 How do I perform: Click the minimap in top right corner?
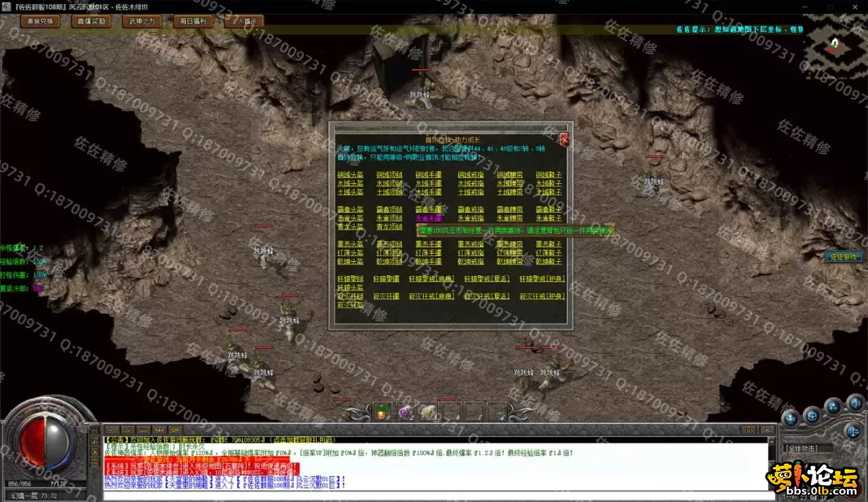835,45
